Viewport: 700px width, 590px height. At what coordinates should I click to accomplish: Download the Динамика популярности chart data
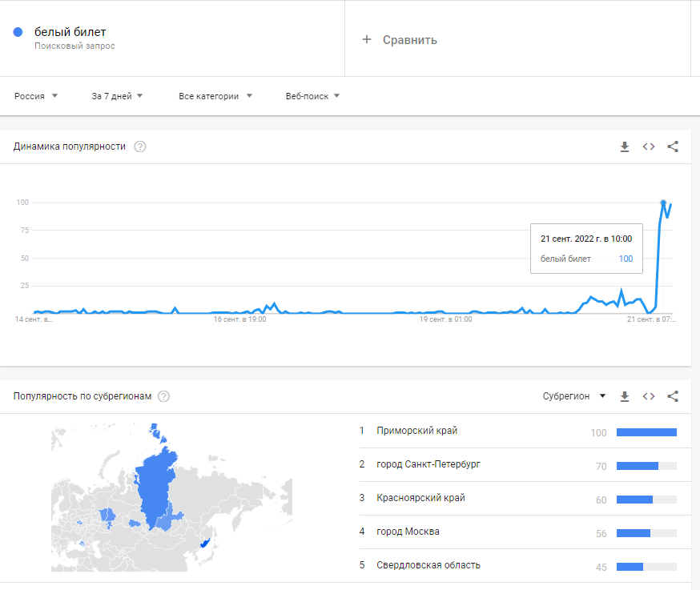(x=625, y=146)
